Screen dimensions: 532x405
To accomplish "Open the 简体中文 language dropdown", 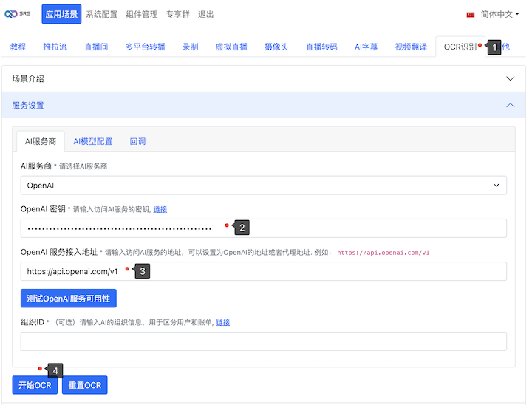I will coord(499,14).
